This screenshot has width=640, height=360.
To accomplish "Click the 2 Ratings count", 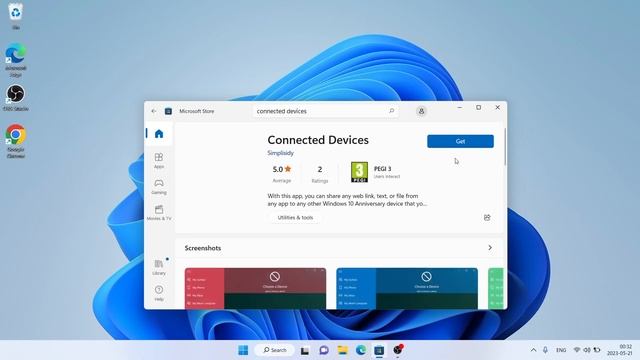I will click(320, 173).
